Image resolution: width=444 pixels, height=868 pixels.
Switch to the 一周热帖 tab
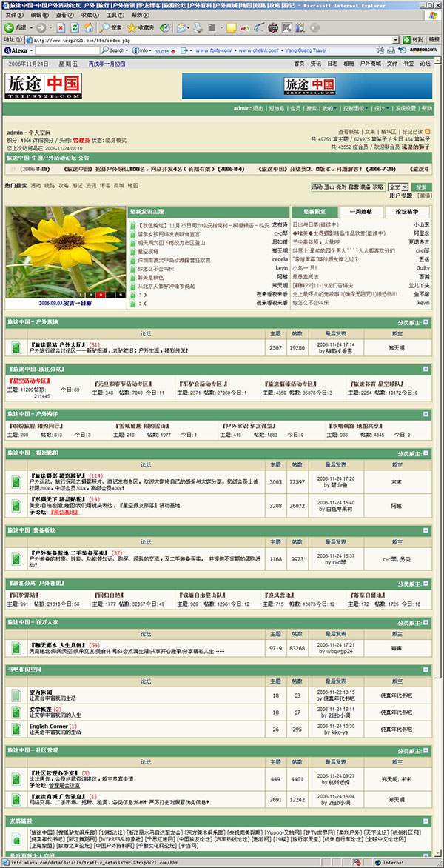coord(362,212)
